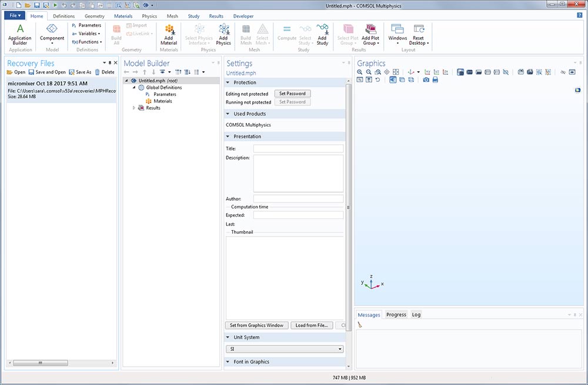Switch to the Log tab

[x=416, y=314]
